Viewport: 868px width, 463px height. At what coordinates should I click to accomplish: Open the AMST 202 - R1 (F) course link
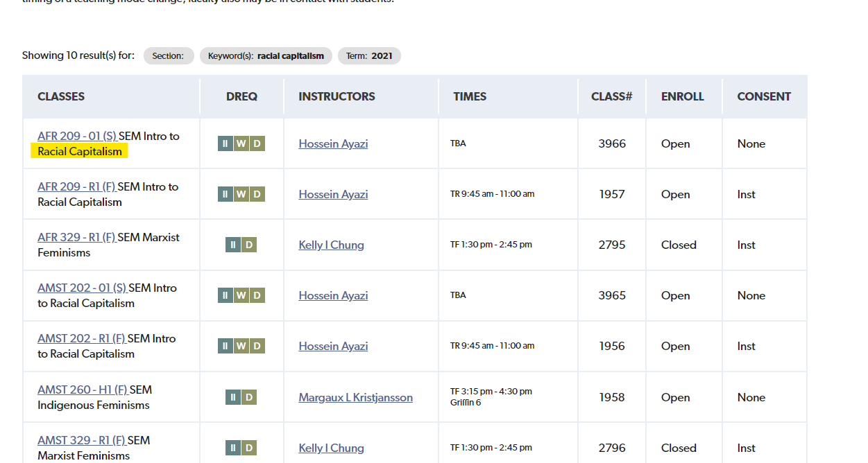pos(81,338)
